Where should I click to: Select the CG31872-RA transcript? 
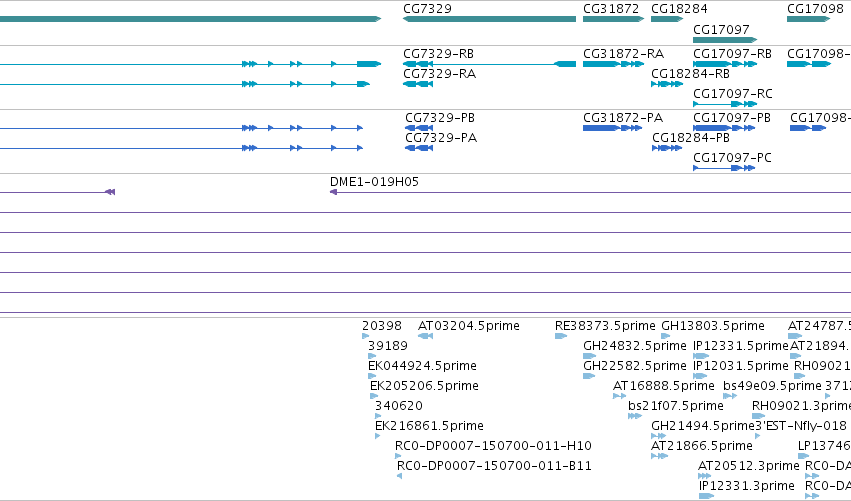[613, 64]
